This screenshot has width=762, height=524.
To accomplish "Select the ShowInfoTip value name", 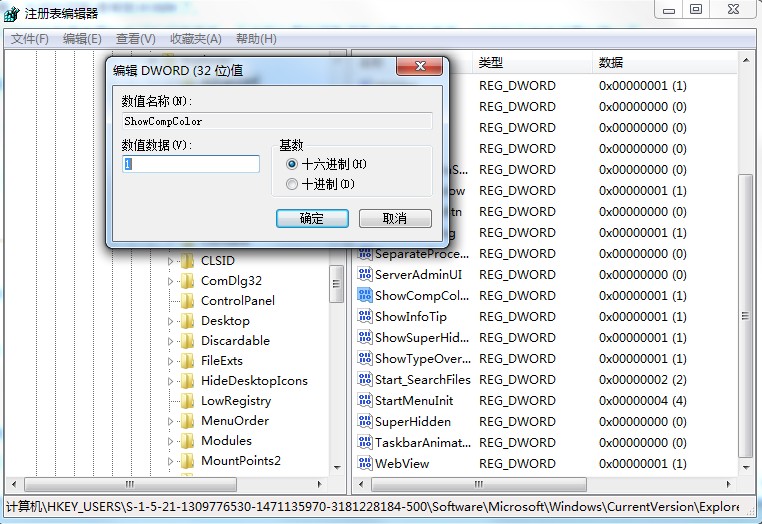I will tap(411, 317).
